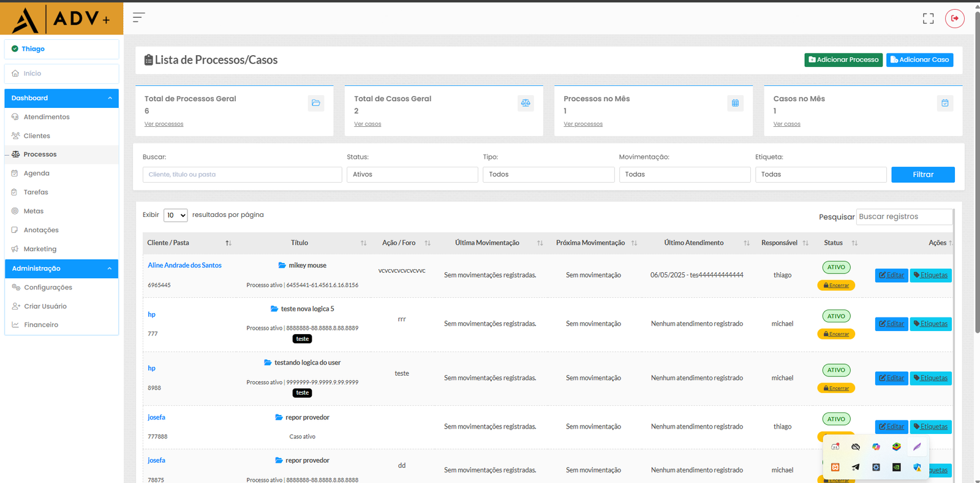Open the results per page dropdown

[x=176, y=215]
